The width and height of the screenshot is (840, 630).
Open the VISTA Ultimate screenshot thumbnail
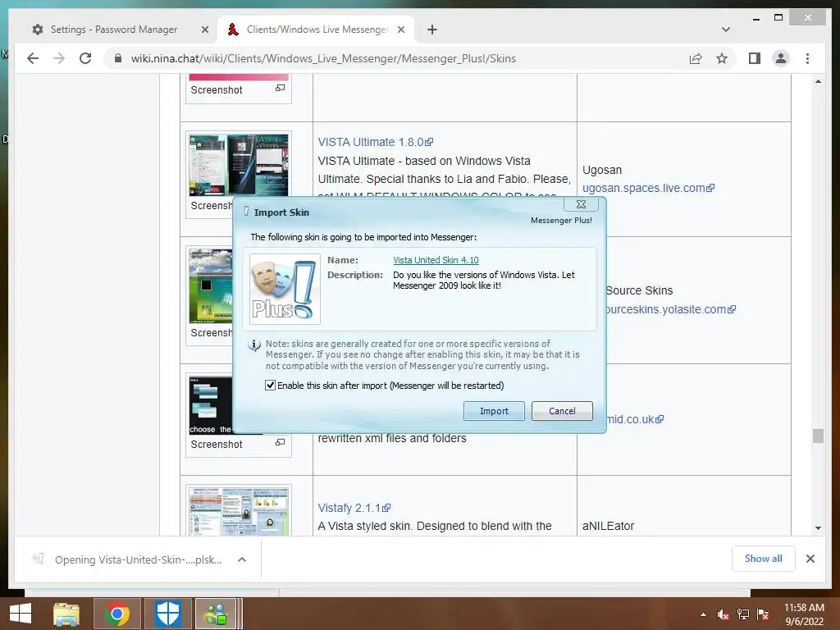click(x=239, y=165)
